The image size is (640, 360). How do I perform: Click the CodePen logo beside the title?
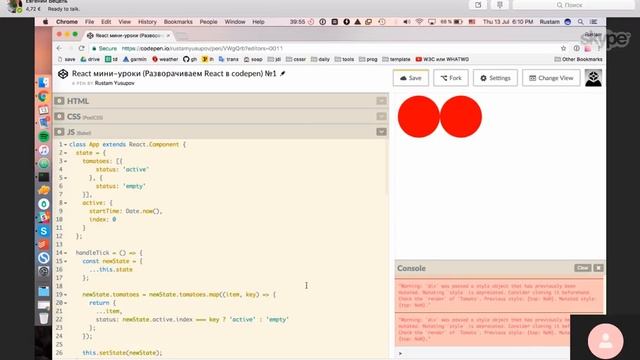coord(63,74)
